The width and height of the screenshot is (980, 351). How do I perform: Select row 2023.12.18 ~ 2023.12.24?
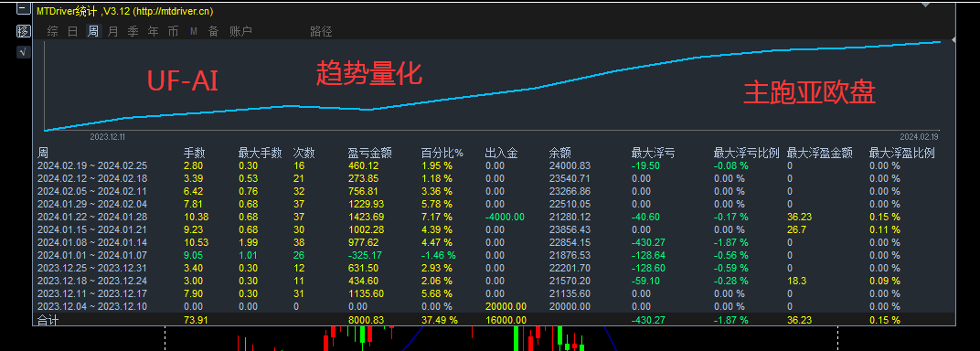click(494, 281)
